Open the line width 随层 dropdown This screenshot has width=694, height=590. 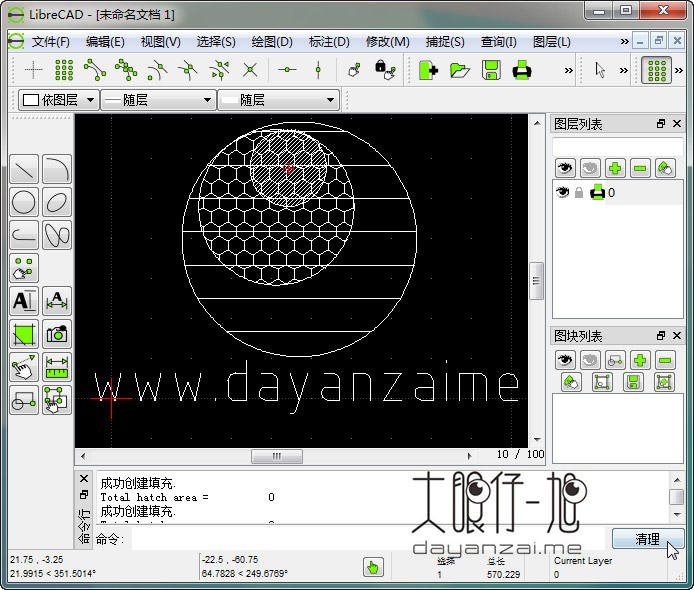point(158,100)
